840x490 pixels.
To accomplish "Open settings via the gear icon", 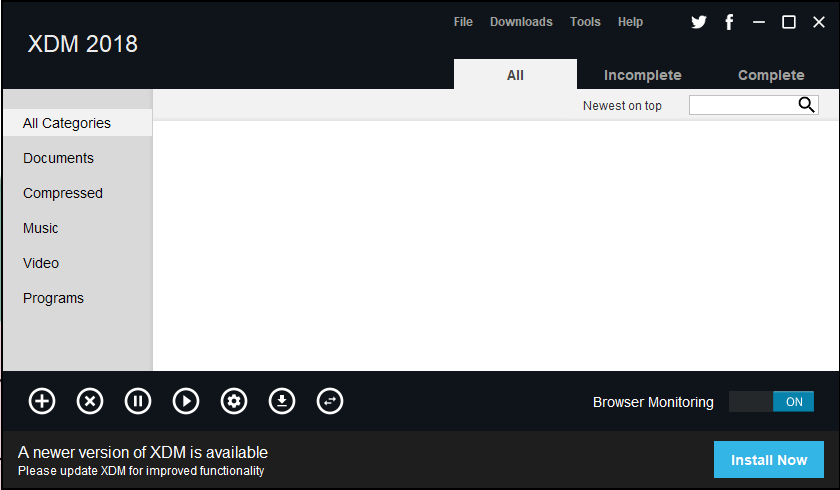I will (234, 401).
